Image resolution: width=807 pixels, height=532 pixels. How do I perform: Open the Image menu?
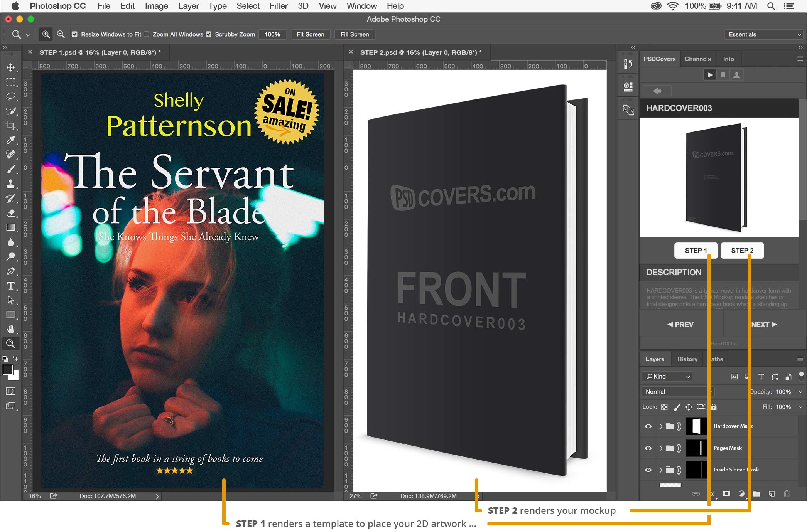click(156, 6)
